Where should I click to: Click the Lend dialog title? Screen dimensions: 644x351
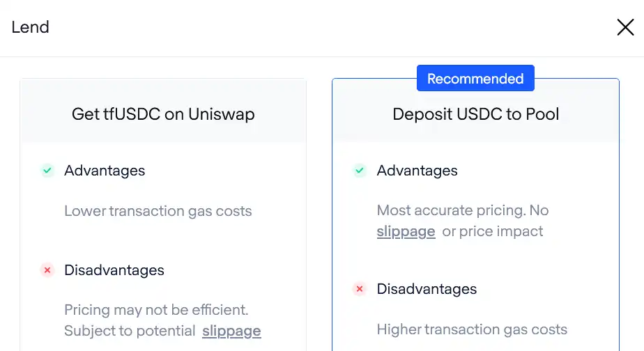point(31,27)
